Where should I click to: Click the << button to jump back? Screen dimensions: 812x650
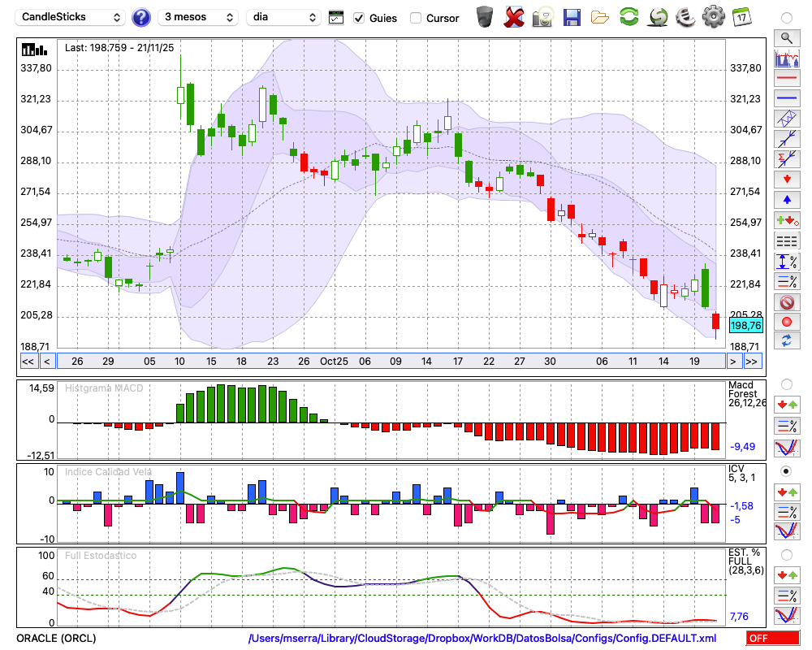[28, 362]
